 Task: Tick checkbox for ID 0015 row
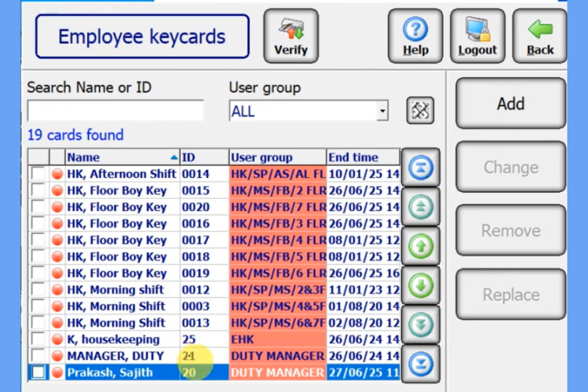pyautogui.click(x=38, y=190)
